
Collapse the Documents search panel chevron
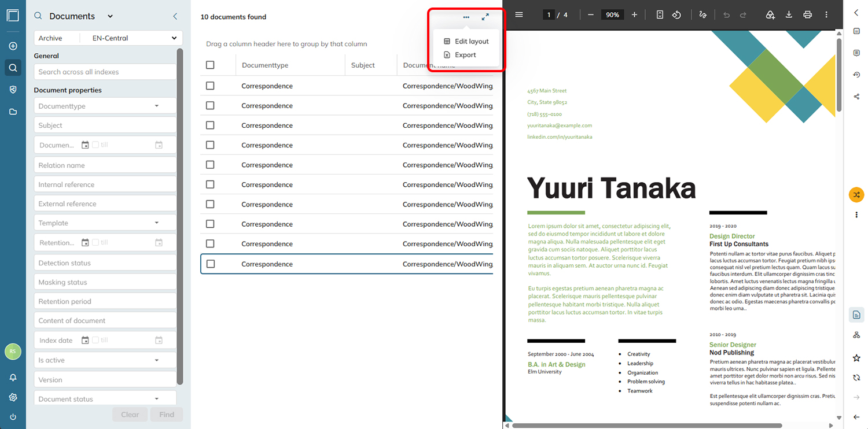pyautogui.click(x=175, y=16)
